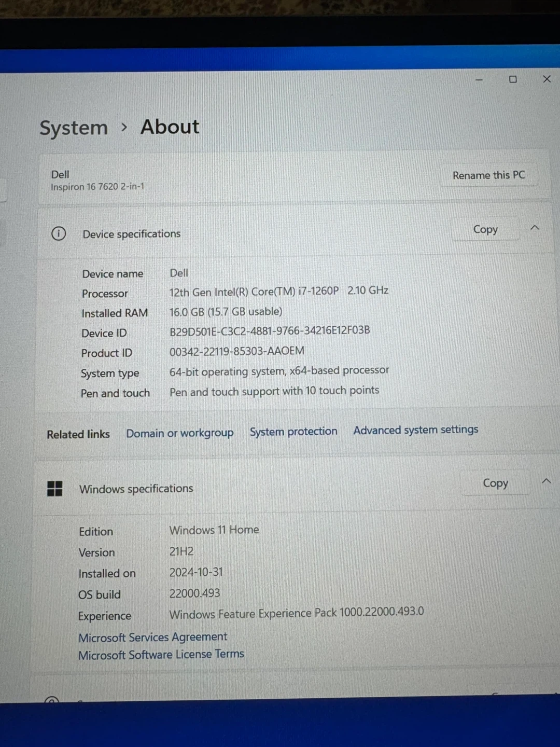The height and width of the screenshot is (747, 560).
Task: Open the System protection link
Action: [x=293, y=432]
